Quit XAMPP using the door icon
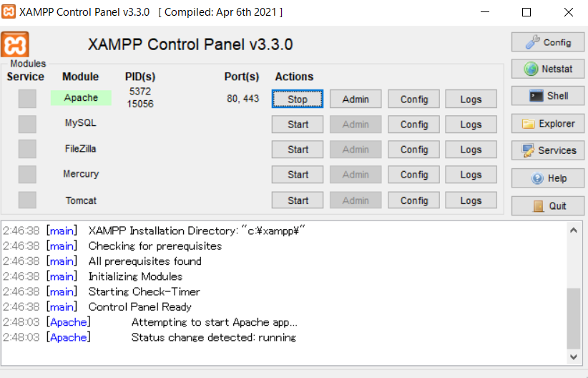 [x=548, y=205]
